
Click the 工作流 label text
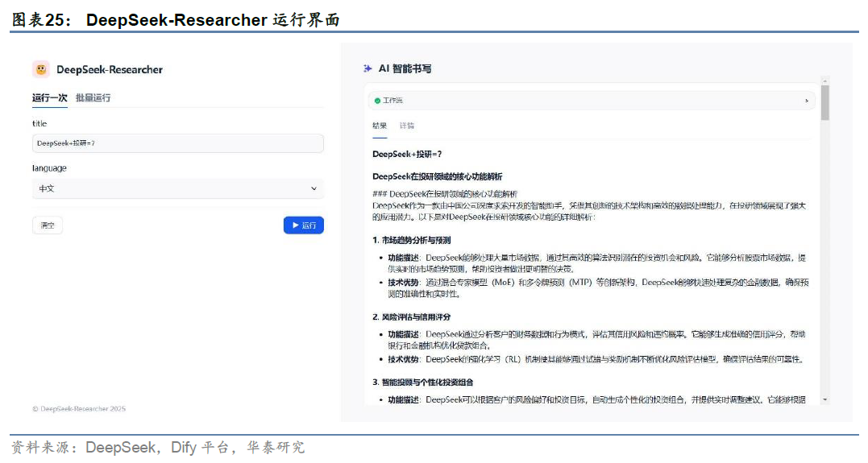[x=392, y=101]
